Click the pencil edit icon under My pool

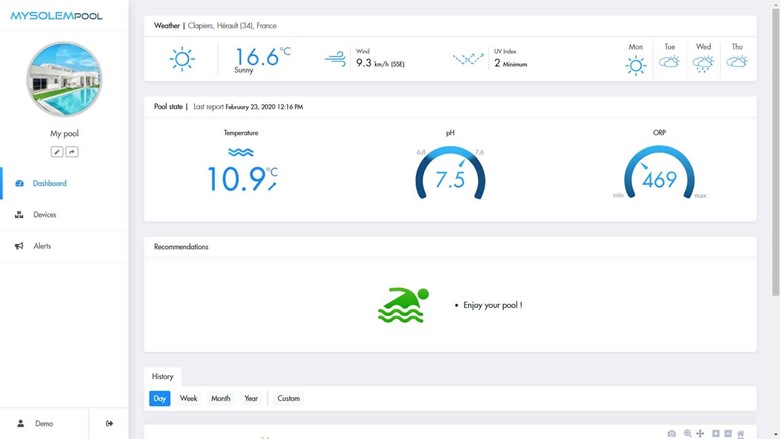(x=57, y=152)
